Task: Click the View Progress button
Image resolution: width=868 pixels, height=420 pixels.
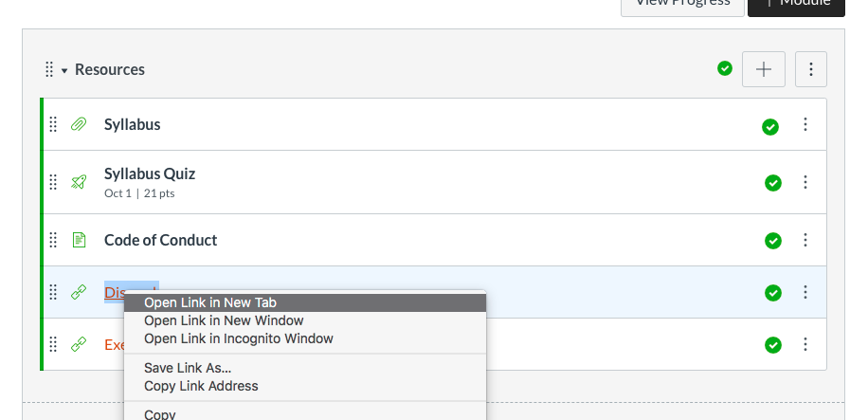Action: [x=682, y=5]
